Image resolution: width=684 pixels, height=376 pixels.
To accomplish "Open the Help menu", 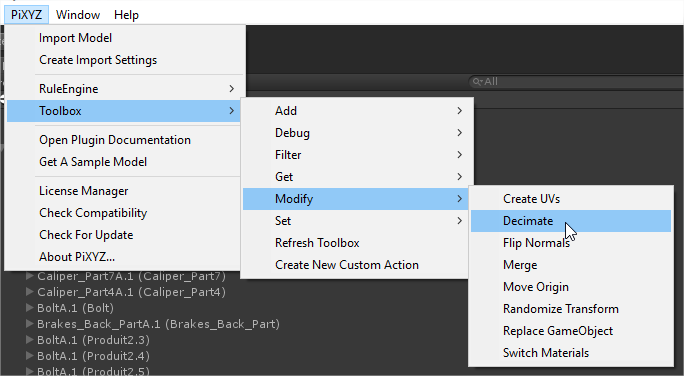I will pos(127,15).
